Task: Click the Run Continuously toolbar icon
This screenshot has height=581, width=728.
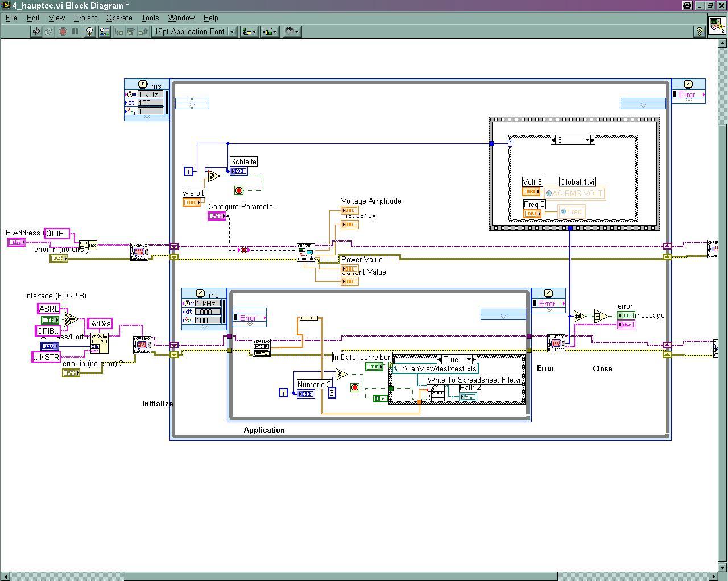Action: click(x=49, y=32)
